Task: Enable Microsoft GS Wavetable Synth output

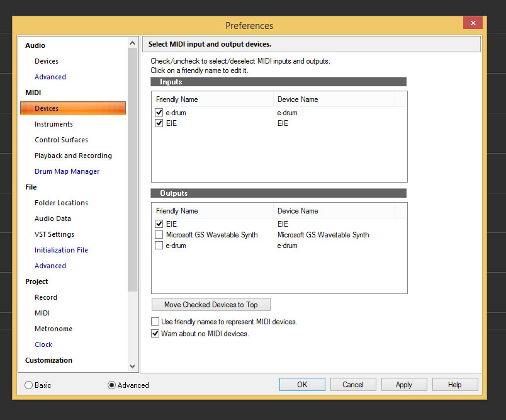Action: tap(159, 235)
